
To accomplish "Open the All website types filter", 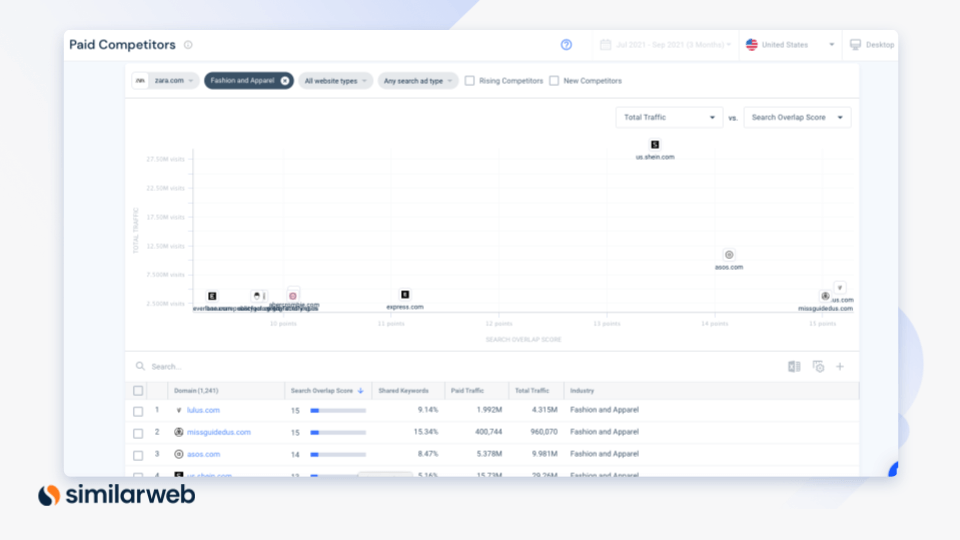I will click(x=336, y=81).
